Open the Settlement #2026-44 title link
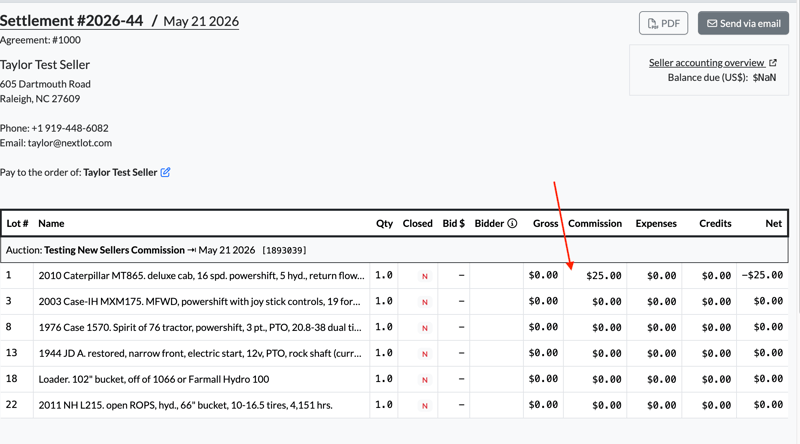 [x=71, y=21]
